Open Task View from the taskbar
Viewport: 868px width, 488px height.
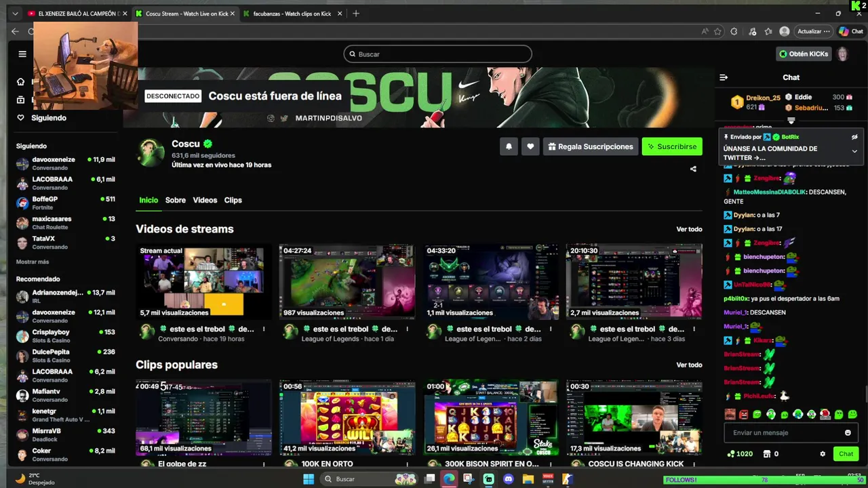coord(429,479)
